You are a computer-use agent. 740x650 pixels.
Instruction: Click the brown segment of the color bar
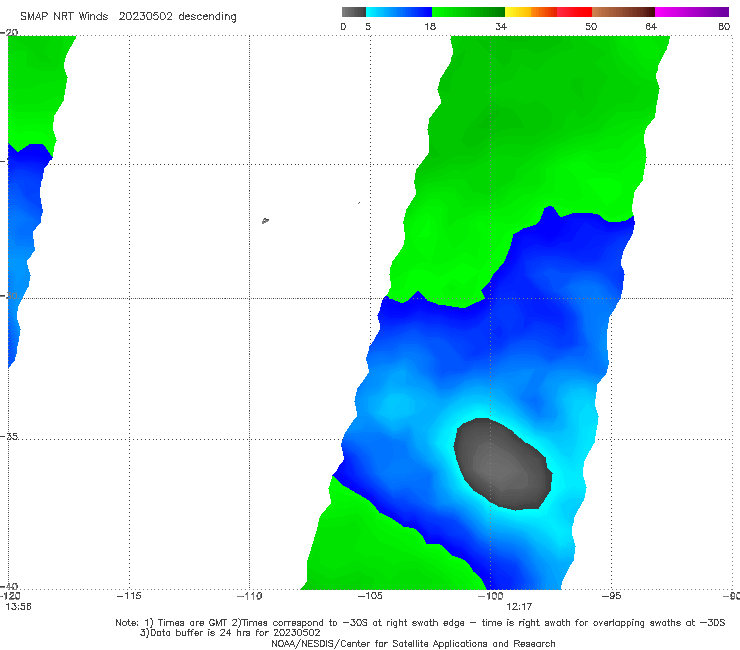623,12
